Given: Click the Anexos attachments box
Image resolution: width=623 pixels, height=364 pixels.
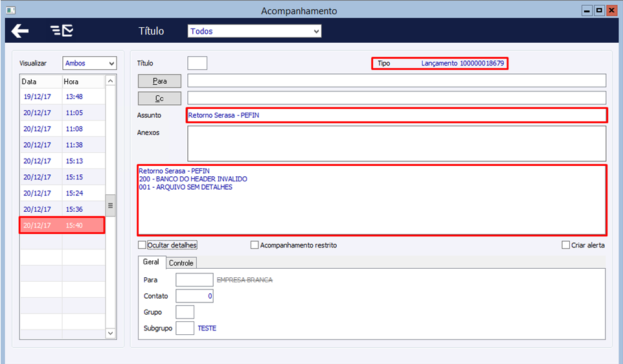Looking at the screenshot, I should pyautogui.click(x=396, y=143).
